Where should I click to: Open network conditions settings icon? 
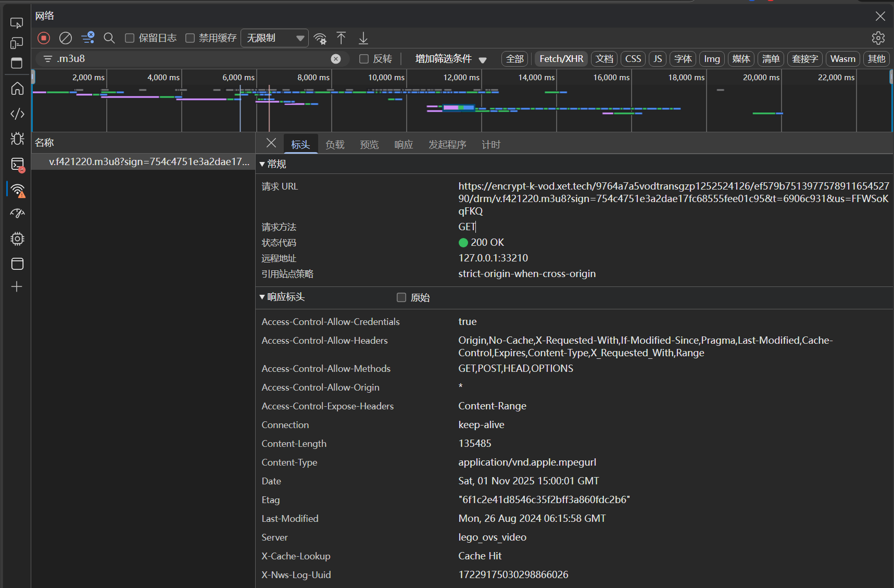coord(320,38)
